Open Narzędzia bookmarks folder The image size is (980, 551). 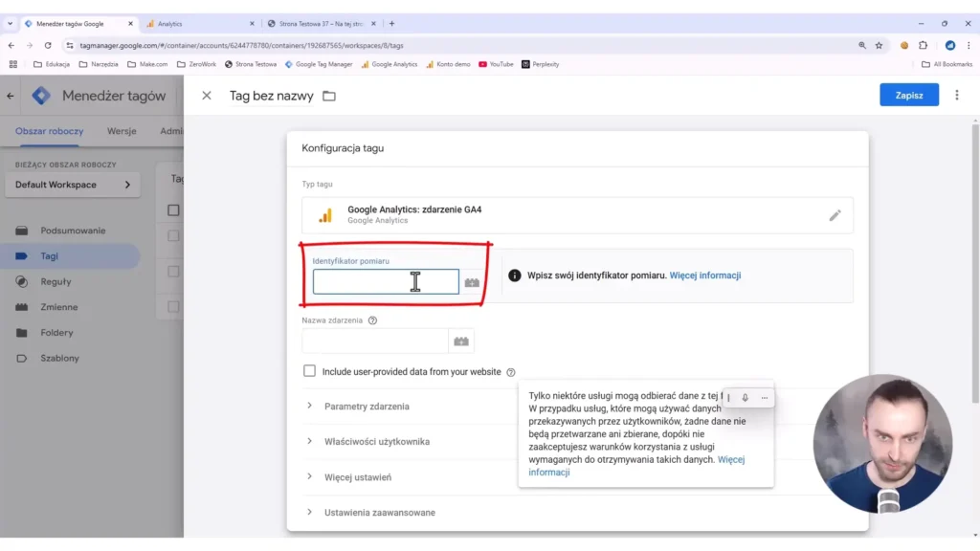click(99, 64)
